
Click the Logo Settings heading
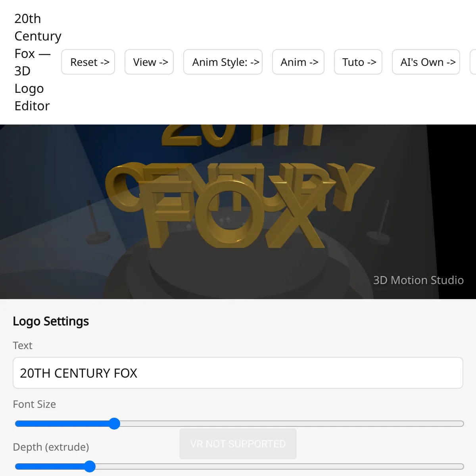(51, 321)
